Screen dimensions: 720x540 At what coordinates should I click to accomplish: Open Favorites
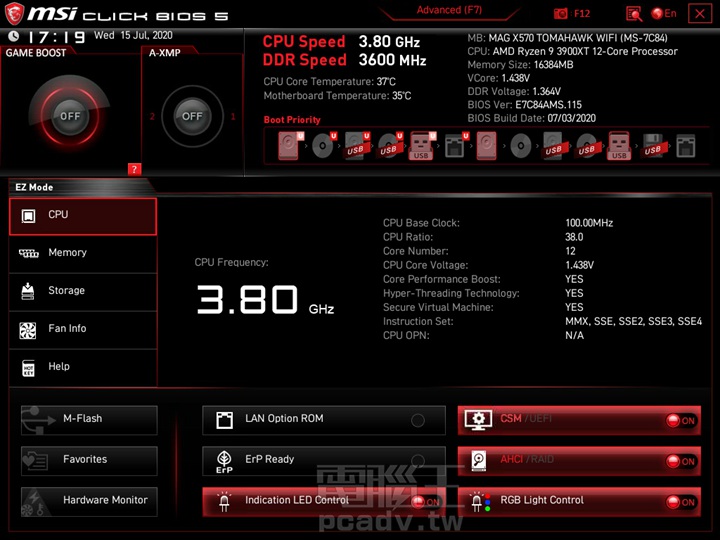(x=89, y=461)
